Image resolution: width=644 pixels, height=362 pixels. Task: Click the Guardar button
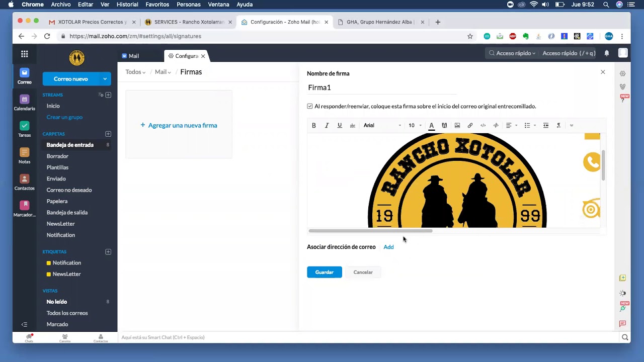point(325,272)
